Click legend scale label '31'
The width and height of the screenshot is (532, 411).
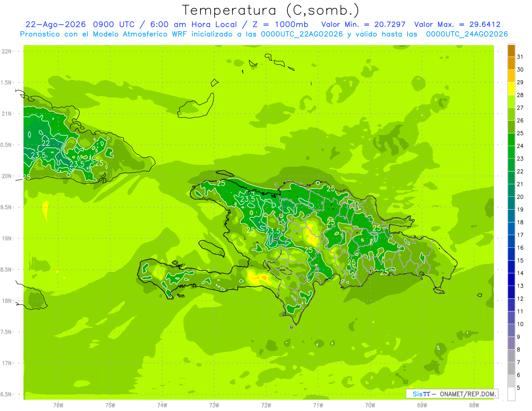pyautogui.click(x=520, y=57)
